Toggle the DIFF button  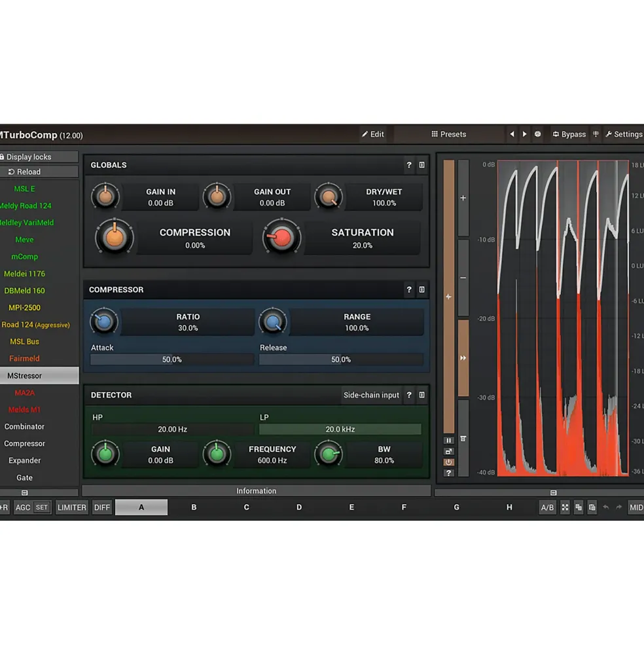tap(102, 507)
